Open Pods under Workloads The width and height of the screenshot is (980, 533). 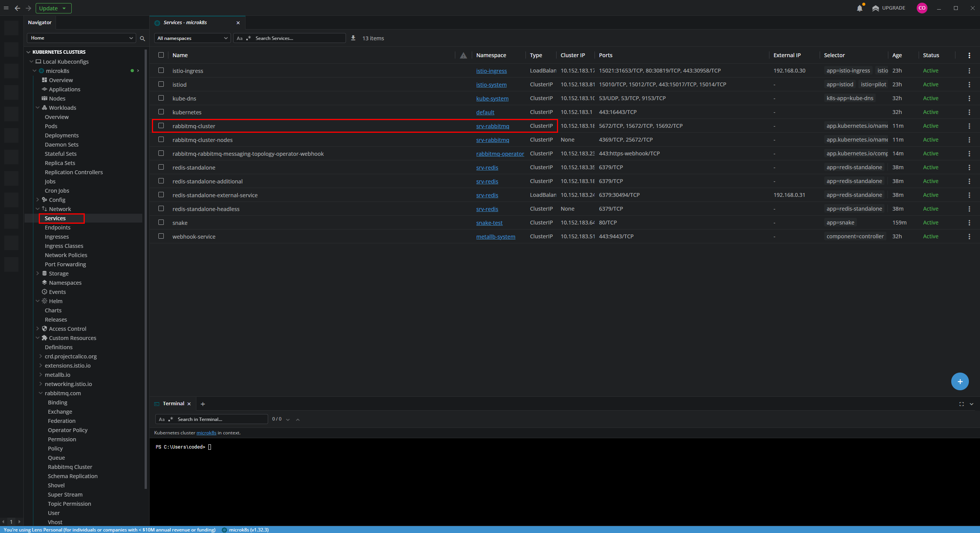coord(51,126)
